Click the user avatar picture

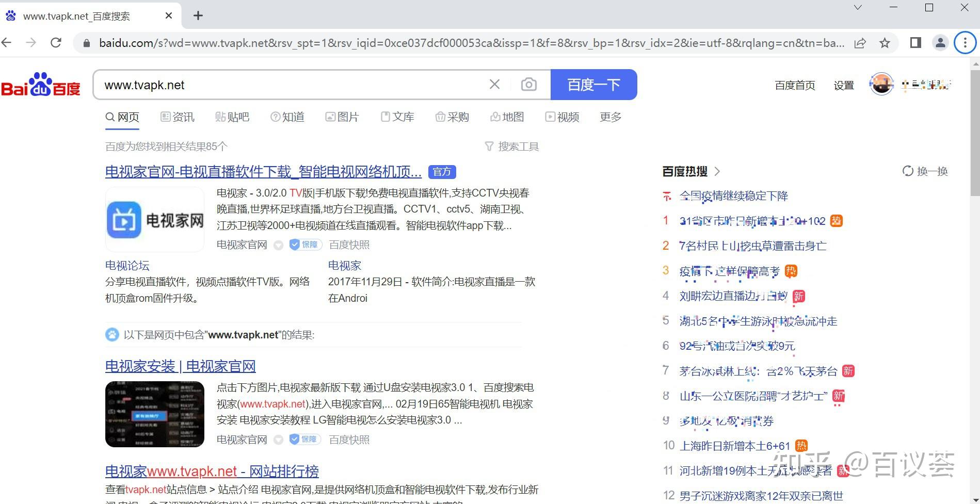point(881,84)
